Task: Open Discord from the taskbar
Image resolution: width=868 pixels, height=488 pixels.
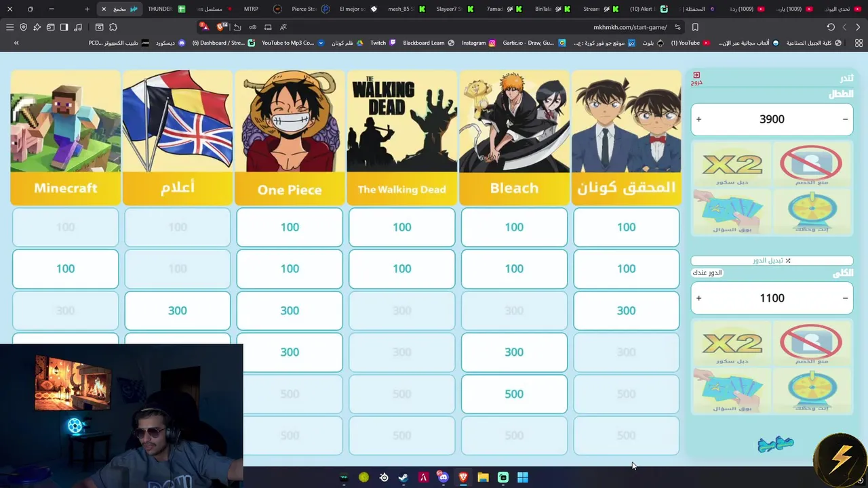Action: pos(443,477)
